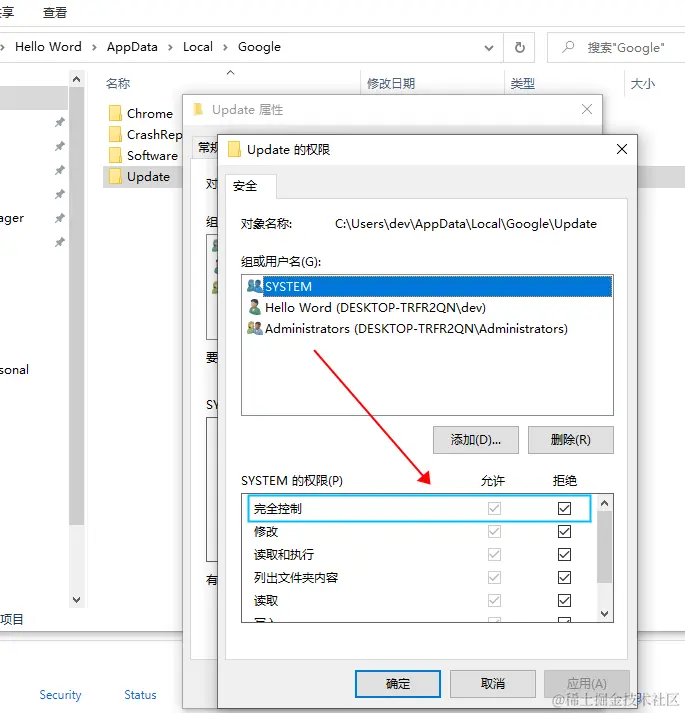Open the 查看 ribbon tab
685x713 pixels.
55,13
